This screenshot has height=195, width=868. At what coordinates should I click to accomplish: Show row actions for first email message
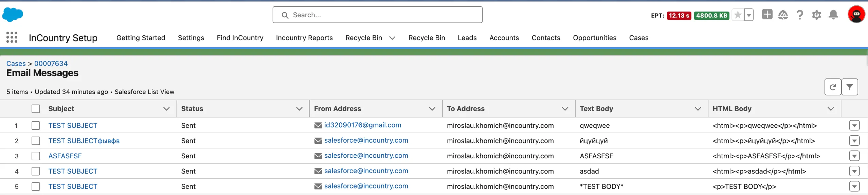click(854, 125)
